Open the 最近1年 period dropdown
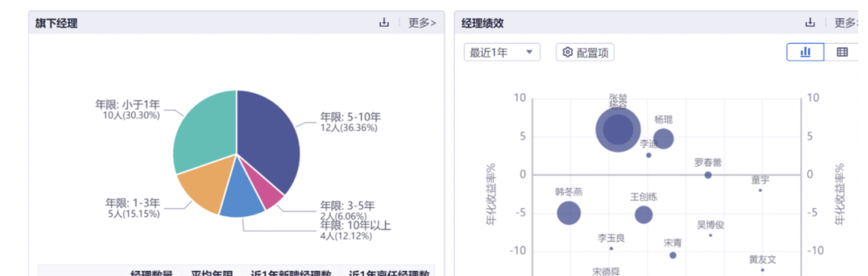This screenshot has height=276, width=868. (501, 53)
